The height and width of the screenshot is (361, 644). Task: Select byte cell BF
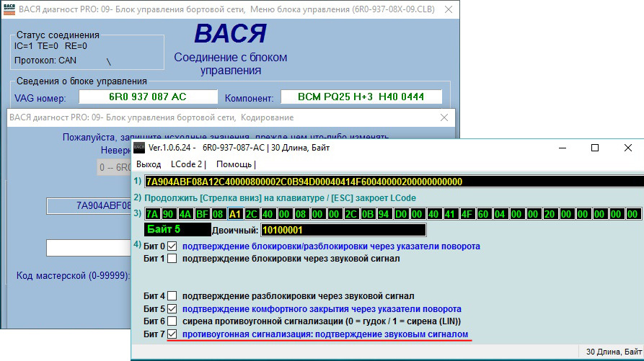pos(202,214)
